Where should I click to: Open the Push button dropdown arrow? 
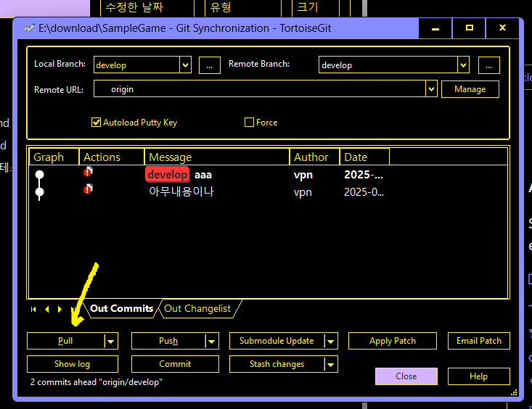(211, 341)
